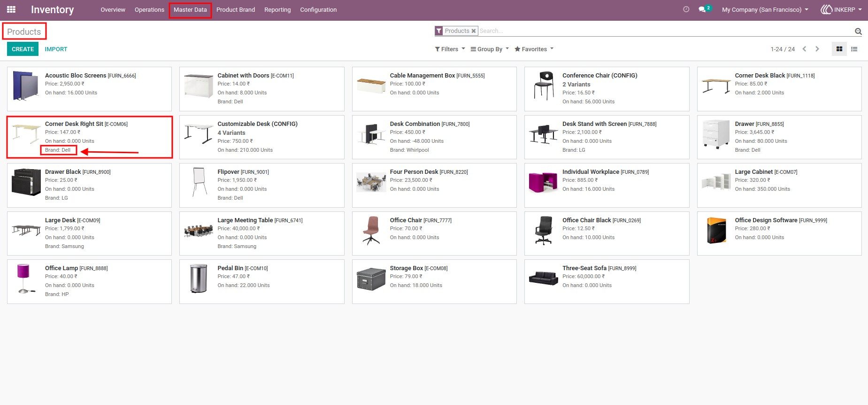868x405 pixels.
Task: Click the 1-24 / 24 pager counter
Action: [783, 49]
